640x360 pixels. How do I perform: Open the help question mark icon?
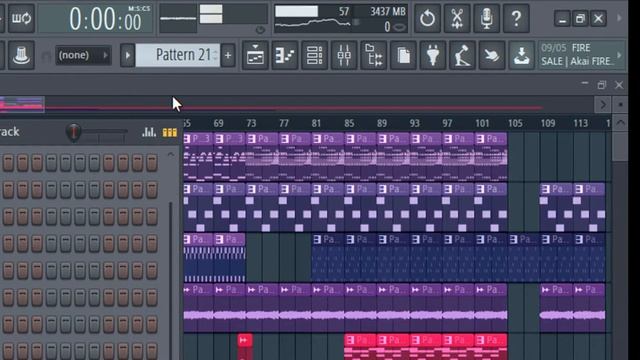tap(516, 18)
